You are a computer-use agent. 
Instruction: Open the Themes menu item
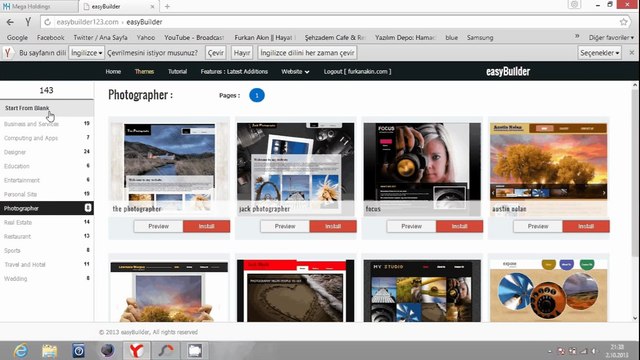click(x=144, y=71)
